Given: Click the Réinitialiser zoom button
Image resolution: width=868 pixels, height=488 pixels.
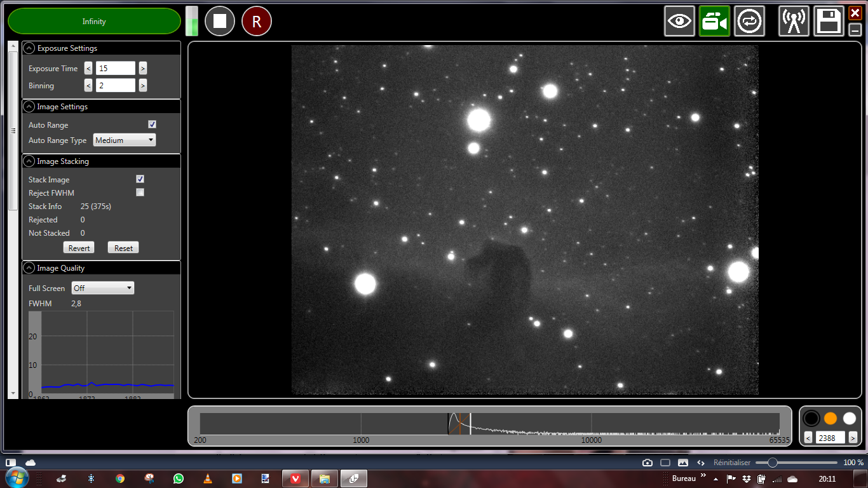Looking at the screenshot, I should coord(732,463).
